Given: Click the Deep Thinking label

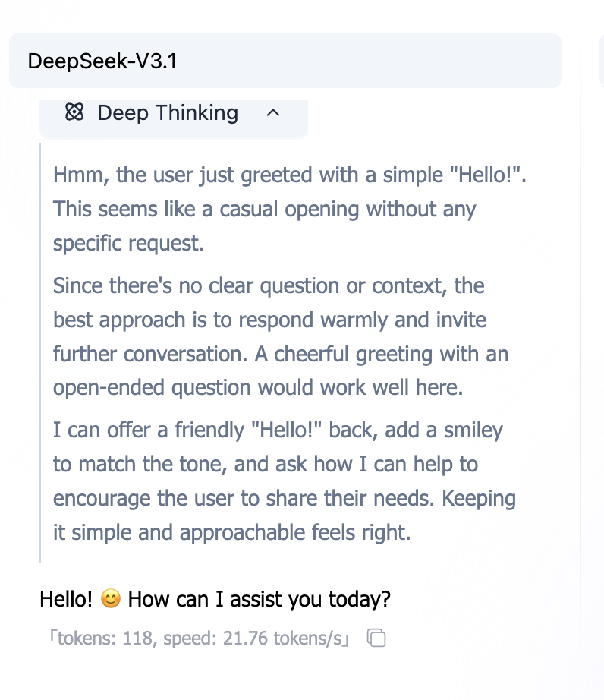Looking at the screenshot, I should coord(168,113).
